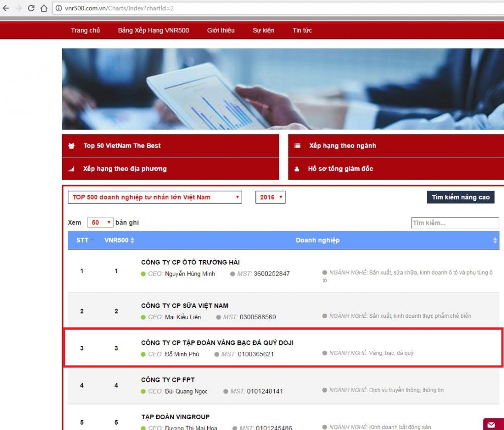
Task: Open CÔNG TY CP FPT entry
Action: [x=168, y=380]
